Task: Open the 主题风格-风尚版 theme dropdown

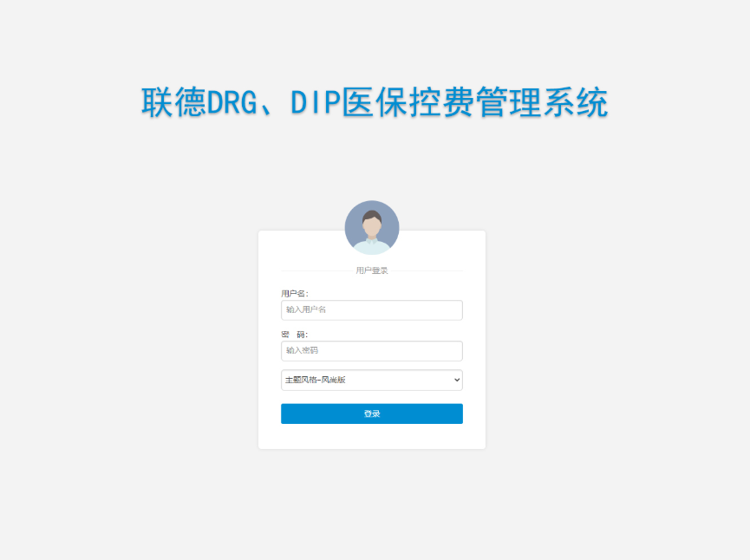Action: pyautogui.click(x=372, y=380)
